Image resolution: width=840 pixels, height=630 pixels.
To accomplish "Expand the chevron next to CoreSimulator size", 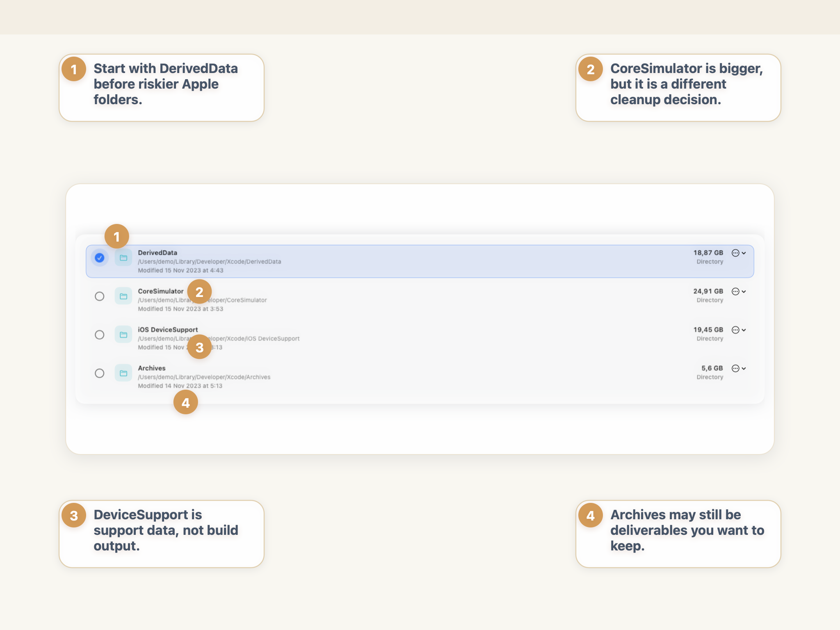I will [744, 292].
